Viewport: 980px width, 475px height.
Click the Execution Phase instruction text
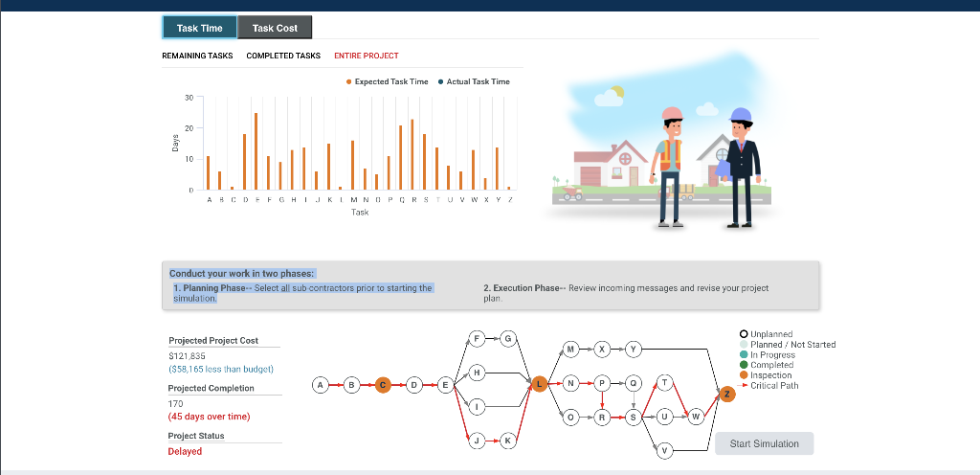coord(626,293)
